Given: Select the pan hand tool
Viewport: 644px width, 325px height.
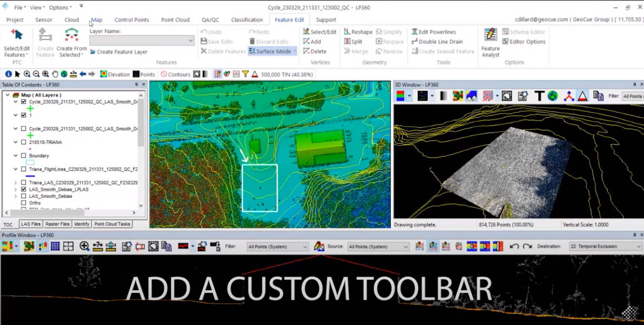Looking at the screenshot, I should click(55, 75).
